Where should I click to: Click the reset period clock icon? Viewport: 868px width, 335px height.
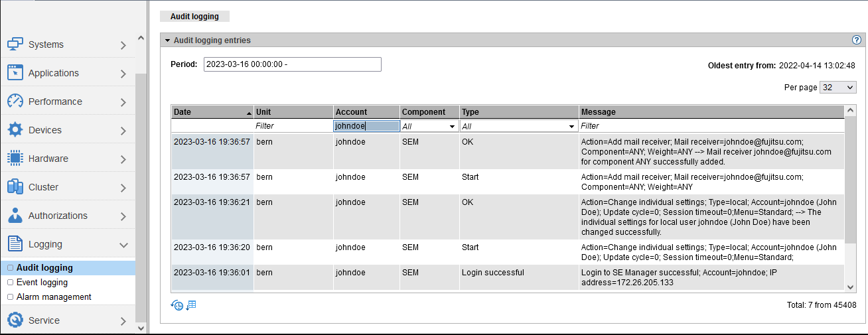(177, 305)
